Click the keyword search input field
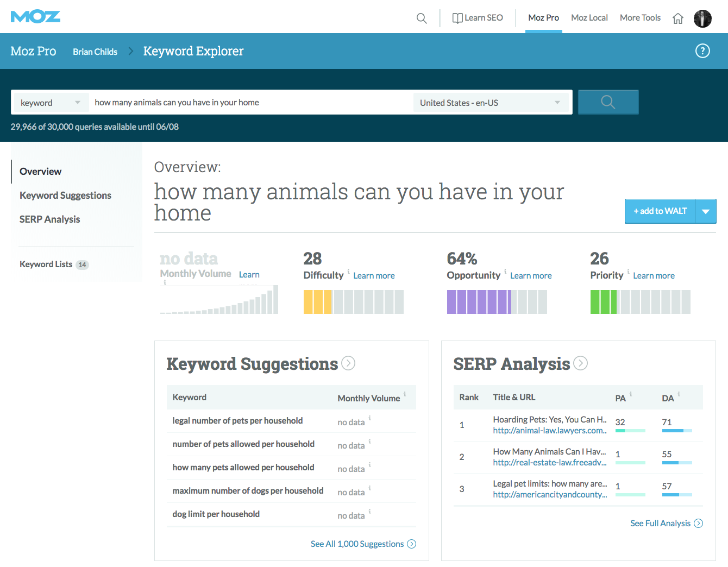The width and height of the screenshot is (728, 567). [x=250, y=103]
